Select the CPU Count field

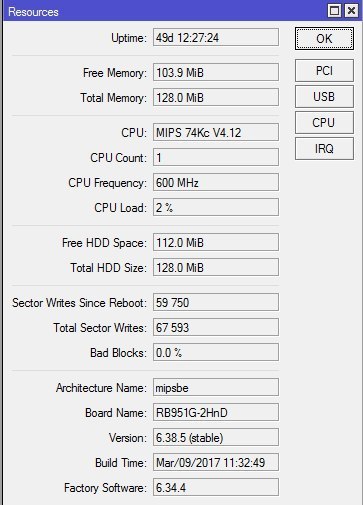click(216, 157)
